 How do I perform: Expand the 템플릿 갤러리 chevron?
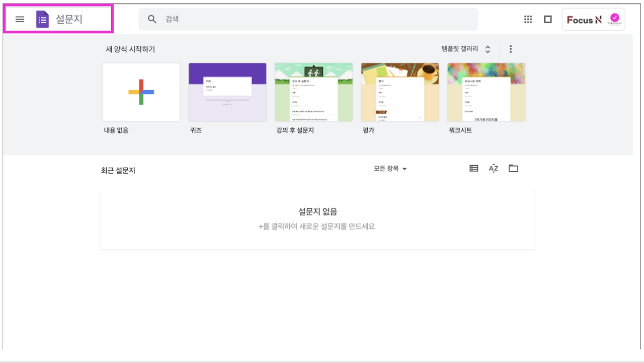pos(487,49)
